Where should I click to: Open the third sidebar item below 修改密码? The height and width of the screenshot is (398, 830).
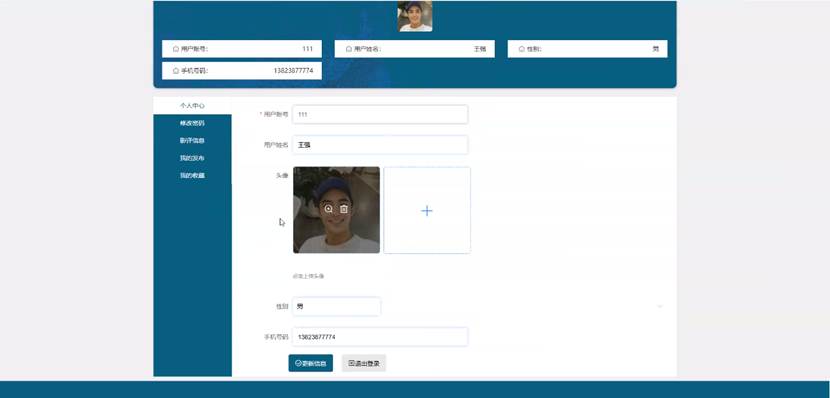click(x=192, y=141)
